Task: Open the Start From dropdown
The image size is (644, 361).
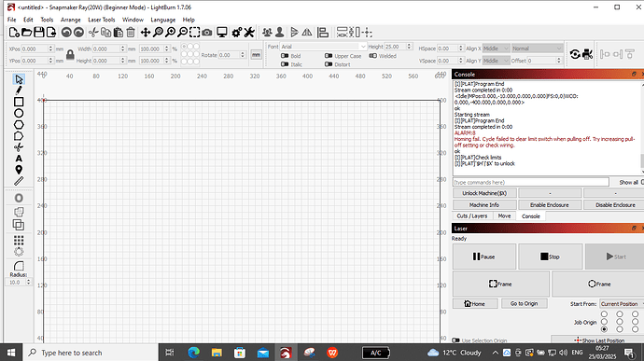Action: (x=622, y=304)
